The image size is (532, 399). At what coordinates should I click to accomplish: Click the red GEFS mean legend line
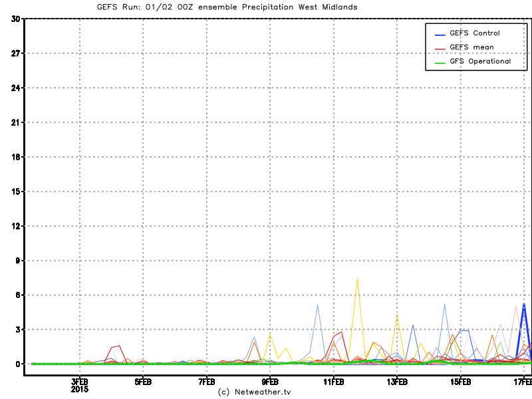(x=440, y=49)
